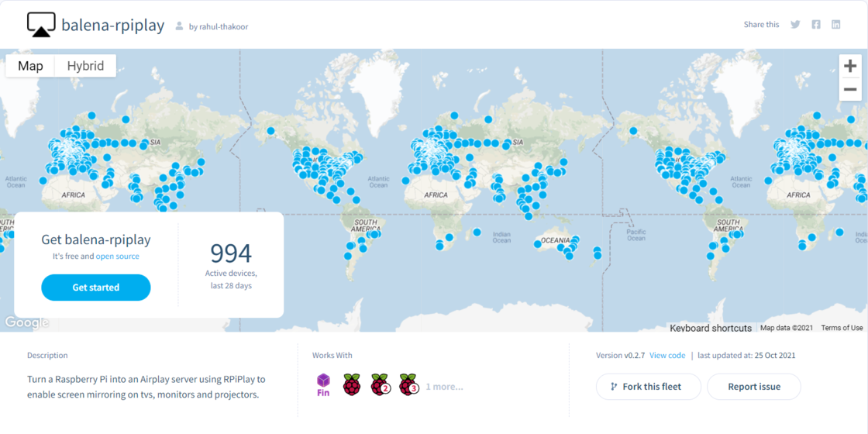The width and height of the screenshot is (868, 434).
Task: Select the Raspberry Pi 3 icon
Action: point(408,384)
